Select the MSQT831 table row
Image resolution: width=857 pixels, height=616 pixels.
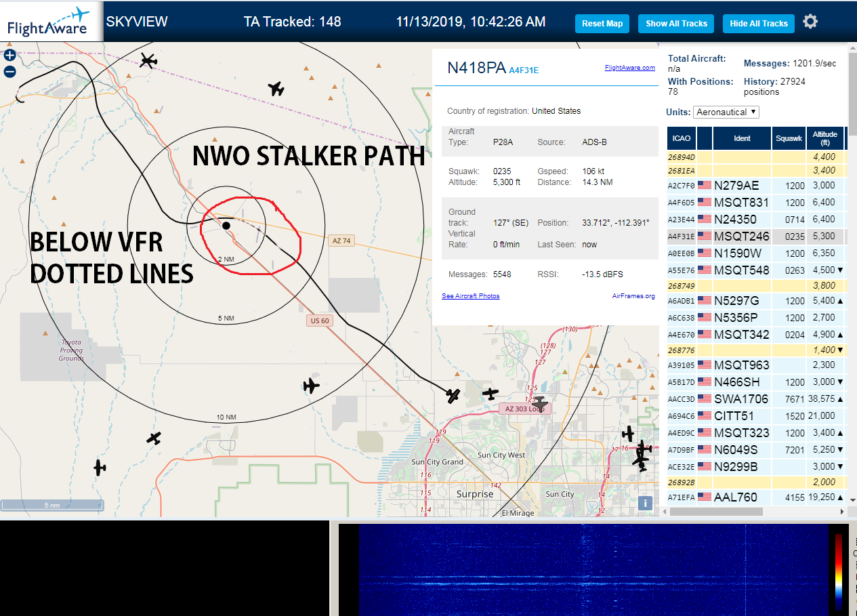click(755, 202)
